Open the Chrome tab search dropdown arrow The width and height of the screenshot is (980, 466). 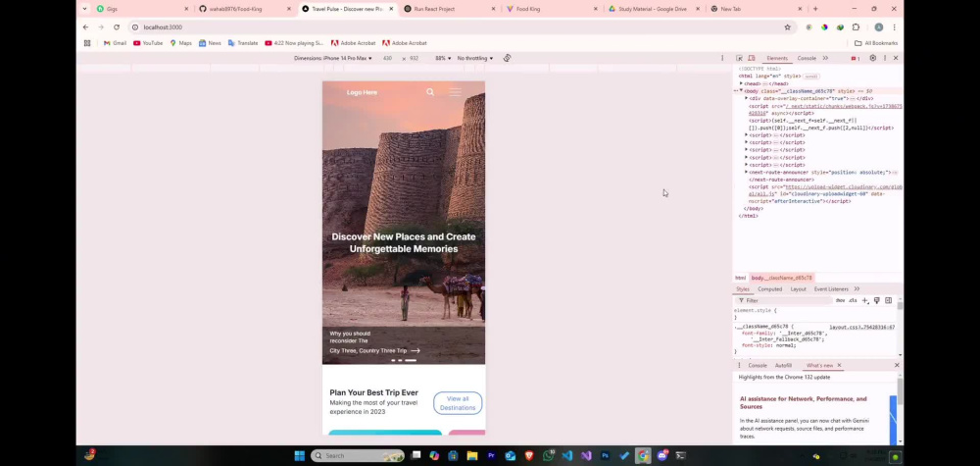(85, 9)
